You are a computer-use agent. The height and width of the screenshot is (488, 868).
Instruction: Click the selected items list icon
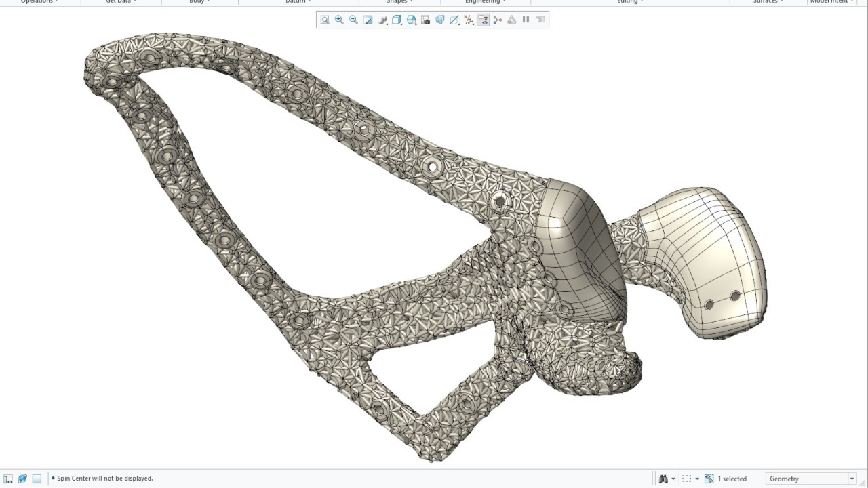[709, 479]
